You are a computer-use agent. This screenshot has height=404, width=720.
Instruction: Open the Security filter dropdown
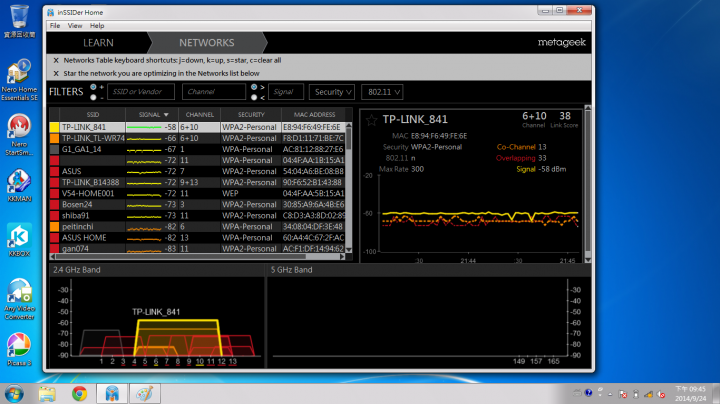[x=332, y=92]
